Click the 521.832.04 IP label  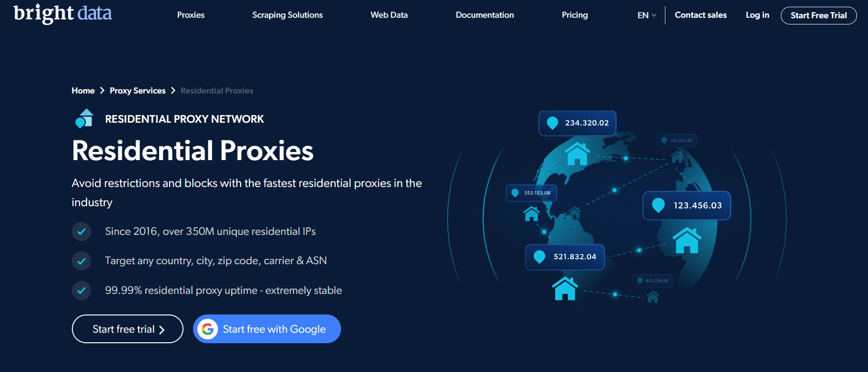[565, 257]
